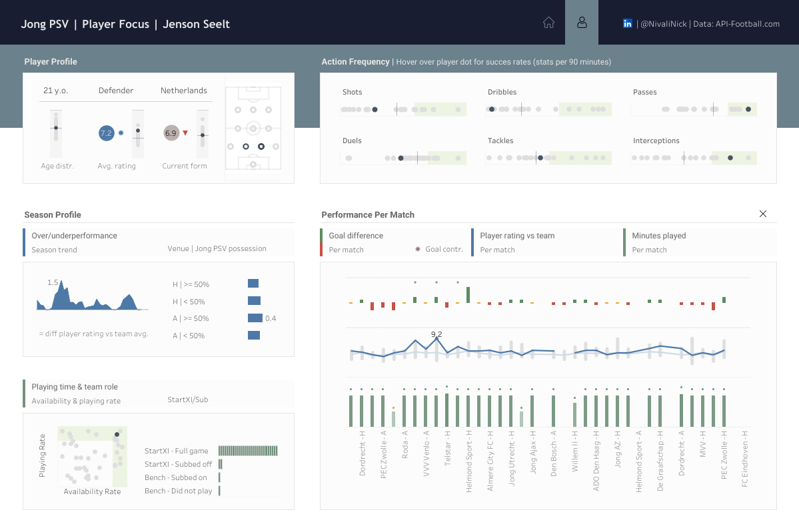Click the A | >= 50% bar labelled 0.4
The image size is (799, 532).
[255, 318]
